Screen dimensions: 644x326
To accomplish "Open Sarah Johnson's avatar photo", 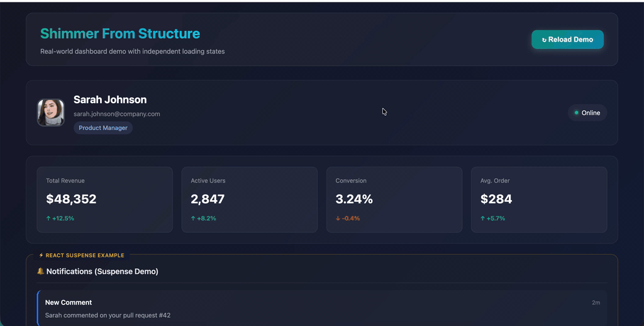I will pyautogui.click(x=51, y=112).
